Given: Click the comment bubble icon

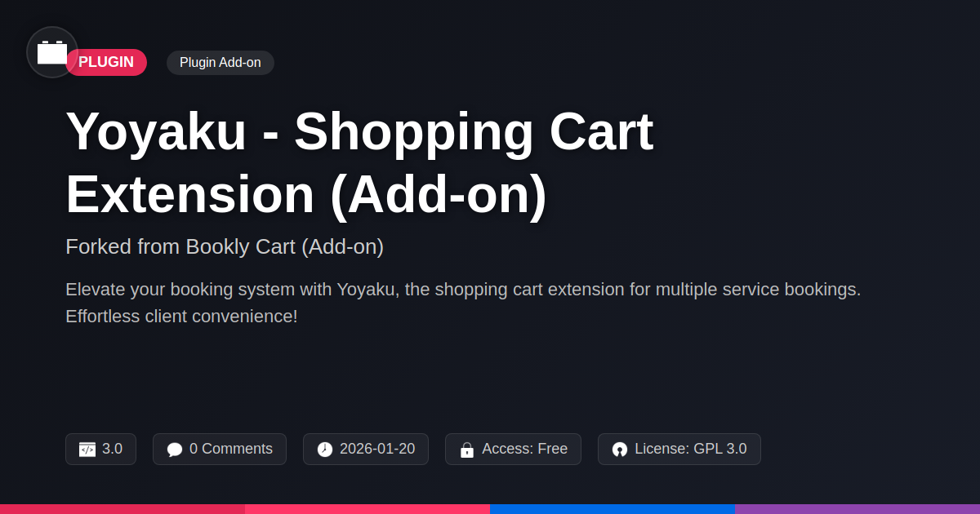Looking at the screenshot, I should pos(175,450).
